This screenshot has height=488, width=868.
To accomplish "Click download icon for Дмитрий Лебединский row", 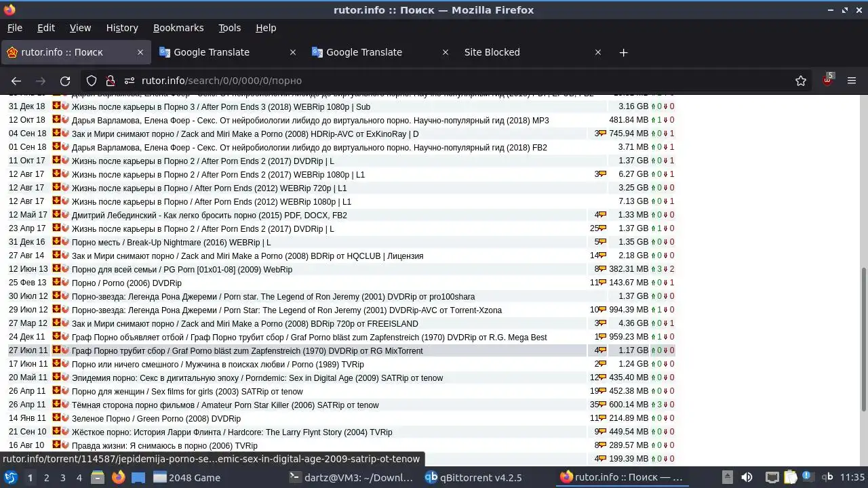I will 57,215.
